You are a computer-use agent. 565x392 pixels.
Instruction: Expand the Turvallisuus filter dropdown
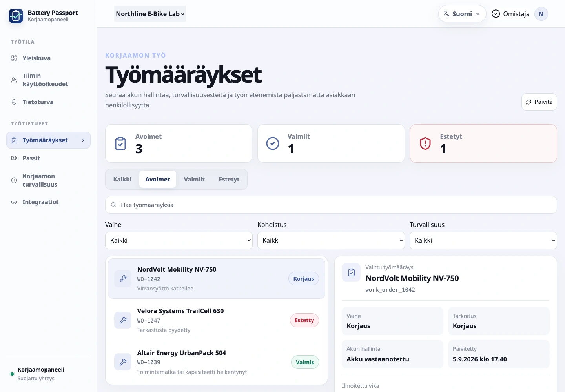click(x=483, y=240)
